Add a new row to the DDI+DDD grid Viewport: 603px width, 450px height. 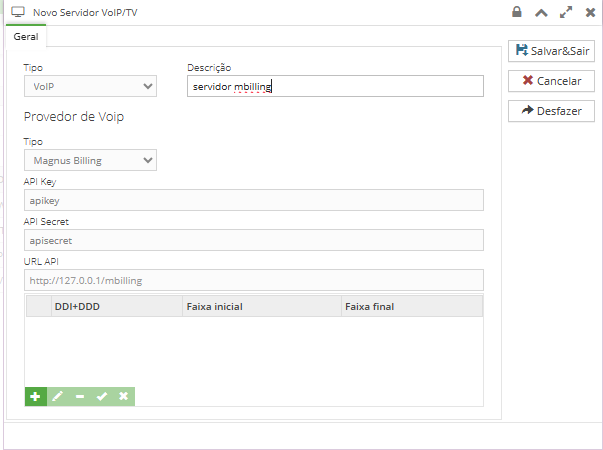click(35, 397)
